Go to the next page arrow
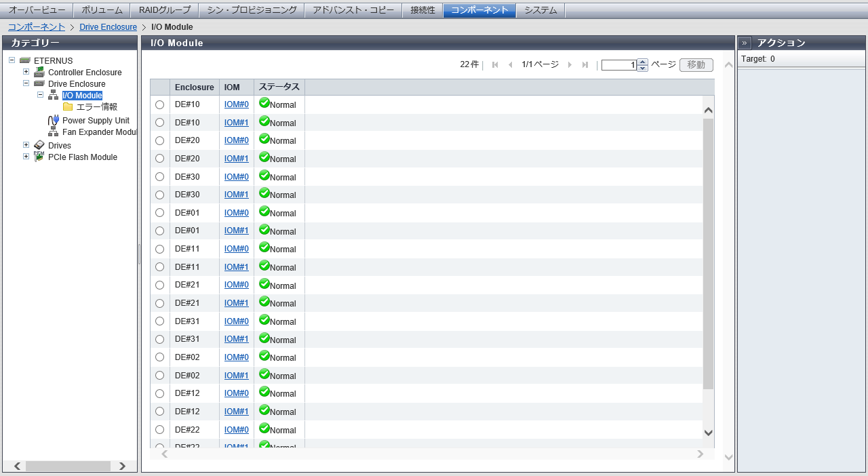This screenshot has width=868, height=476. [570, 65]
